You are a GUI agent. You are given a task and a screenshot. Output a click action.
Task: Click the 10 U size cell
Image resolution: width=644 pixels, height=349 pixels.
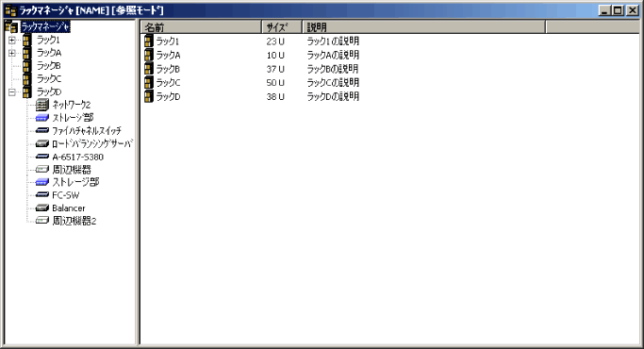point(275,55)
